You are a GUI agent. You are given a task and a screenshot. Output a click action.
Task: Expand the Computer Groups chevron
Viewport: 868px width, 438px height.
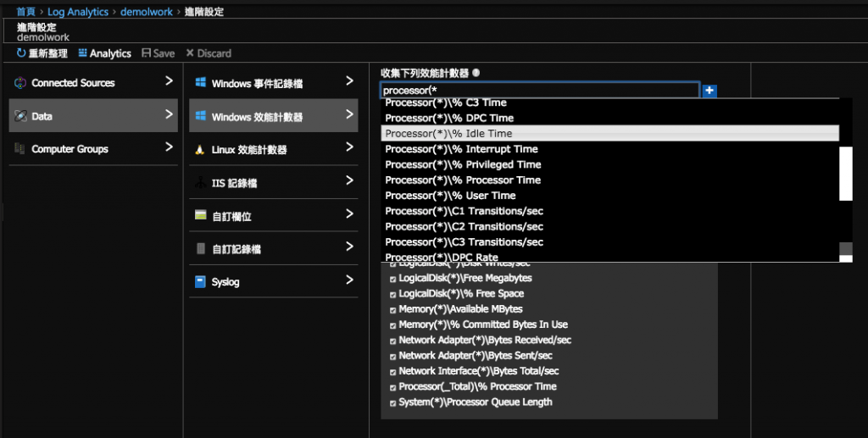[x=169, y=147]
